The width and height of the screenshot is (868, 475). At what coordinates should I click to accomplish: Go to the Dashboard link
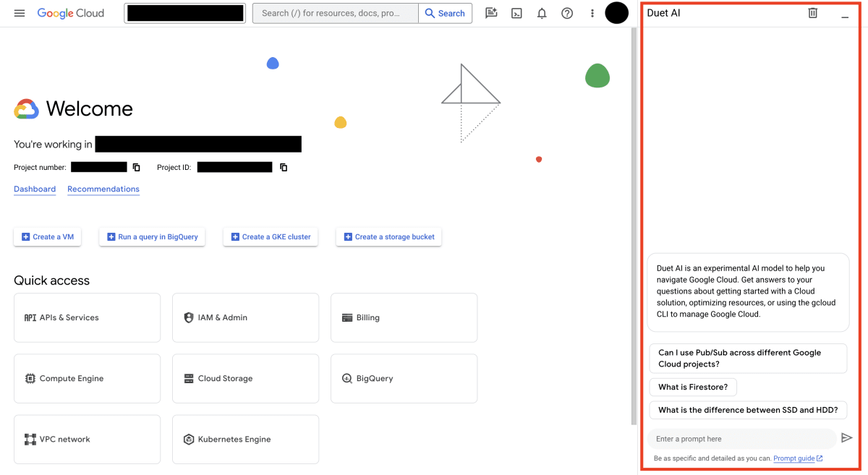tap(35, 189)
